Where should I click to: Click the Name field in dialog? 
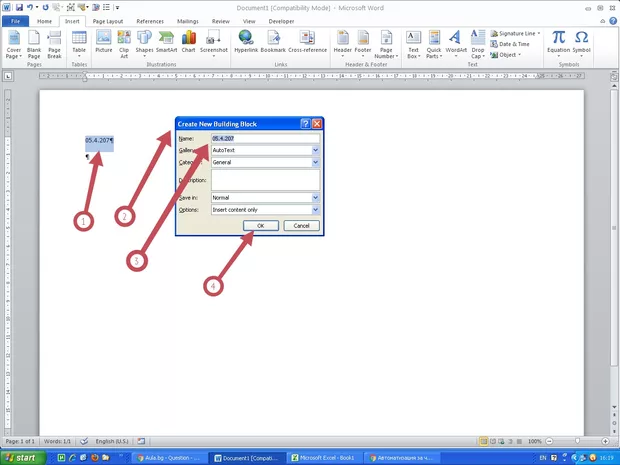coord(265,138)
